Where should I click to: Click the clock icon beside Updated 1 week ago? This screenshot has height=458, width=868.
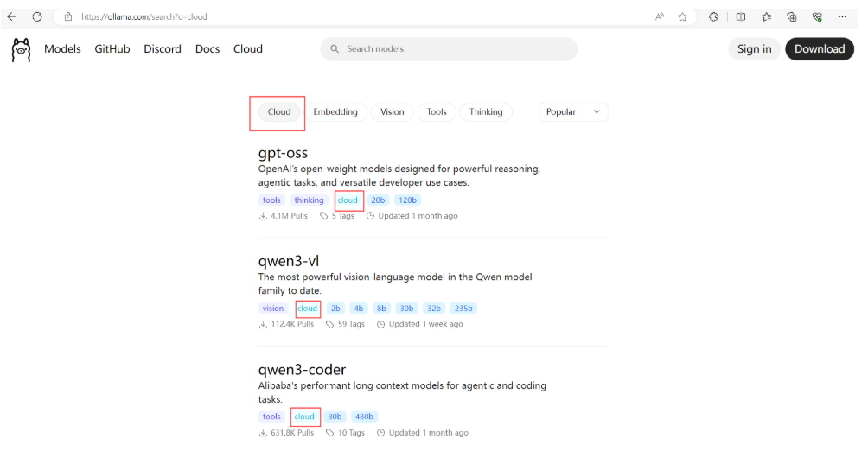[381, 324]
